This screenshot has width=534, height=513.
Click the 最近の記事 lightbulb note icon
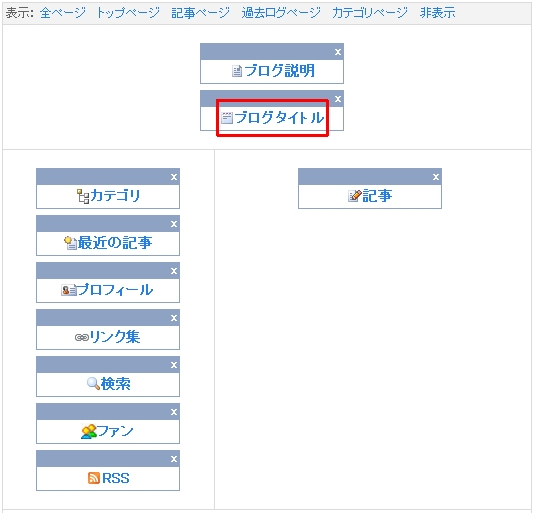tap(70, 243)
